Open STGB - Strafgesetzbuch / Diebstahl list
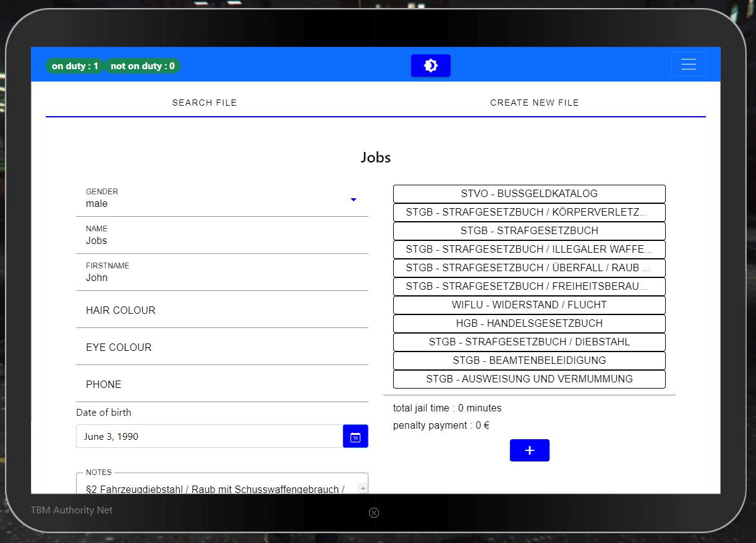This screenshot has width=756, height=543. (x=529, y=342)
